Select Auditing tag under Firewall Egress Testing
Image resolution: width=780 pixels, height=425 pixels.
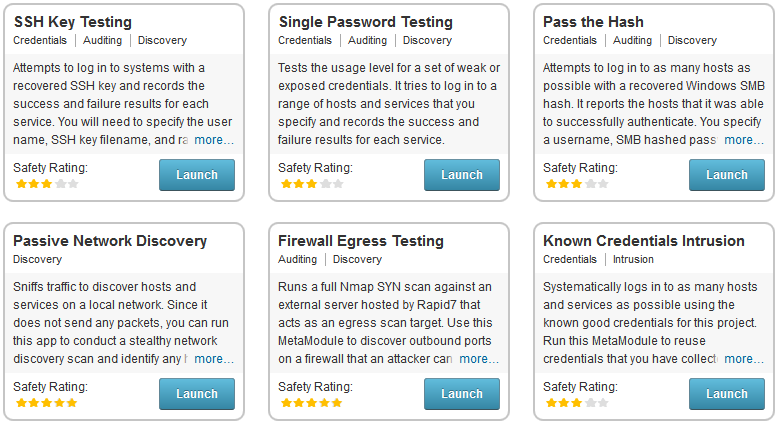299,260
